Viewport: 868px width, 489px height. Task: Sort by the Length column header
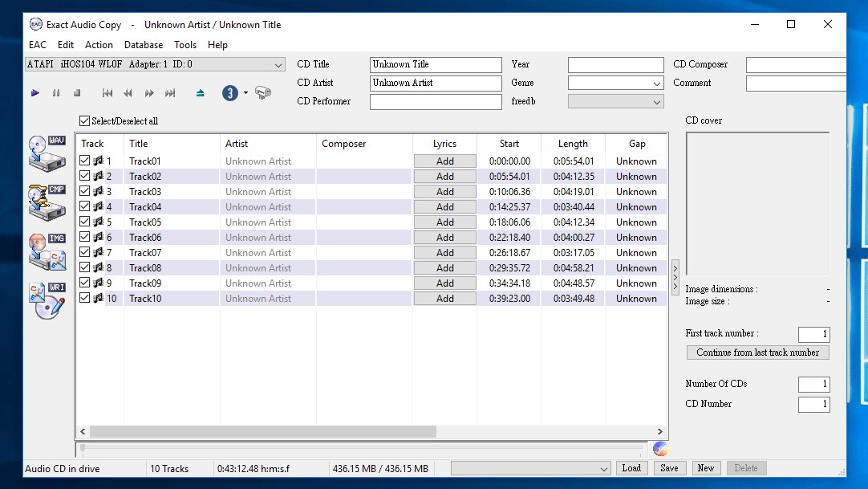(x=573, y=144)
